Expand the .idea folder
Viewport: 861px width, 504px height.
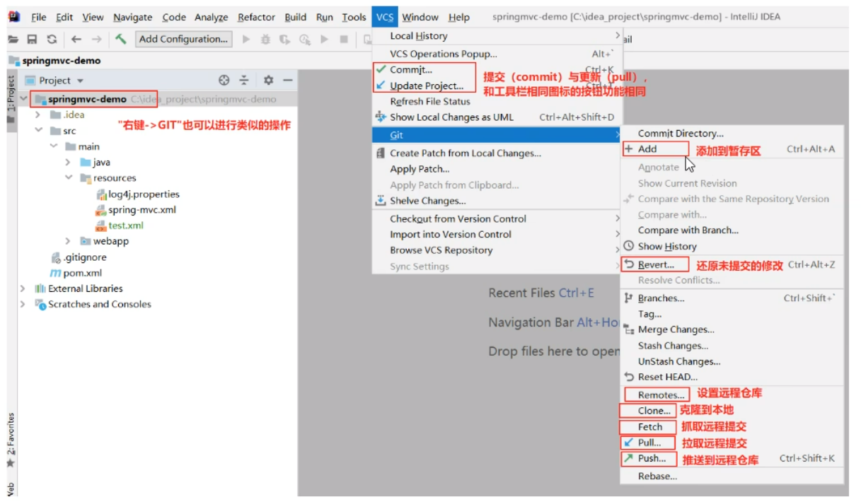tap(39, 115)
